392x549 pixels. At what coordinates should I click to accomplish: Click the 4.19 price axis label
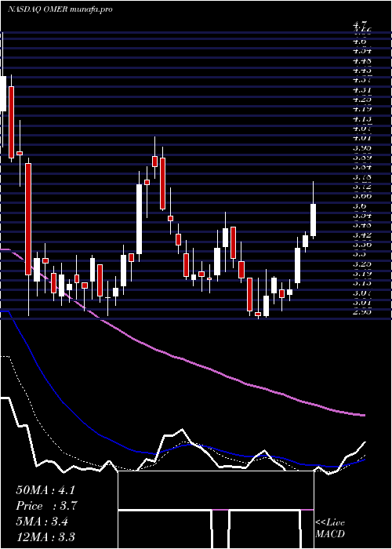[x=362, y=109]
